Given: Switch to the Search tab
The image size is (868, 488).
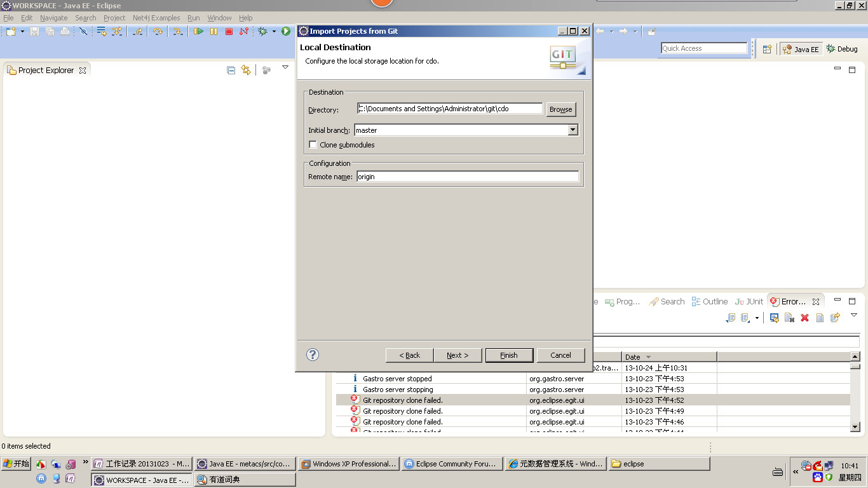Looking at the screenshot, I should (667, 302).
